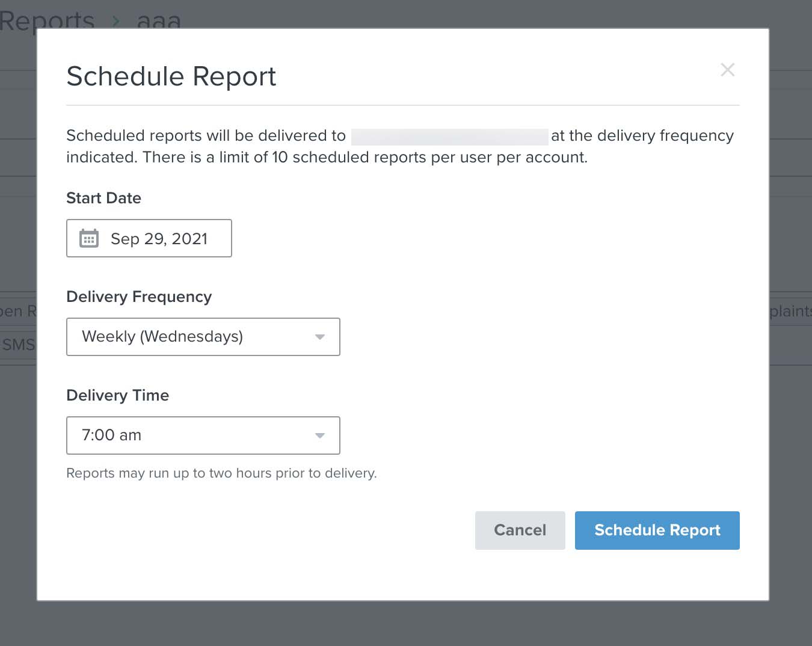812x646 pixels.
Task: Select the 7:00 am delivery time value
Action: pos(111,435)
